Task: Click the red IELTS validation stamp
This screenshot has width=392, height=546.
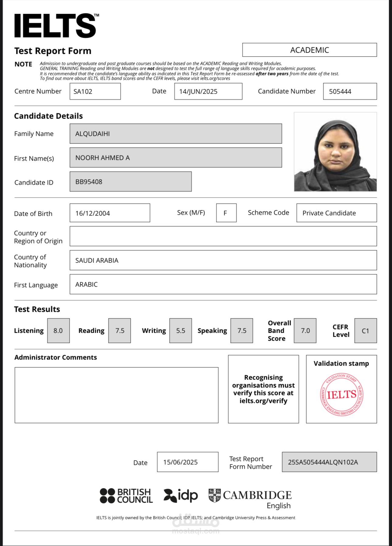Action: pyautogui.click(x=341, y=394)
